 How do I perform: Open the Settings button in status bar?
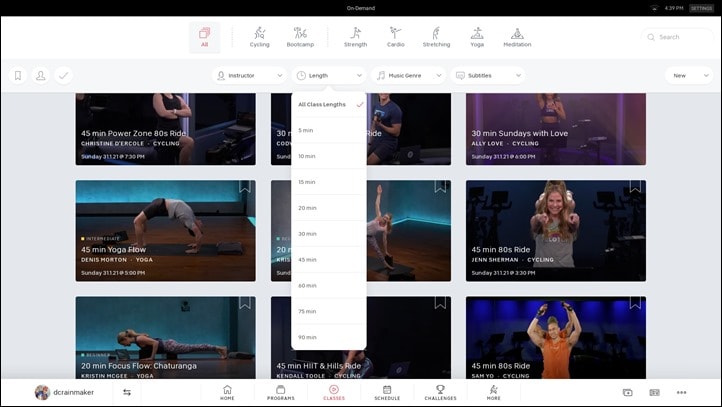click(x=701, y=8)
